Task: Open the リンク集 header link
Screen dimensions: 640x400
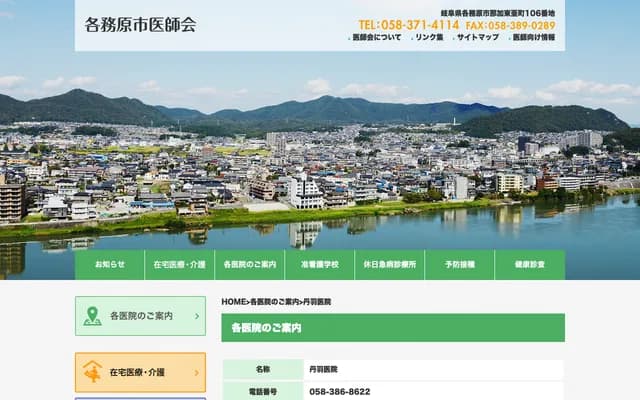Action: point(427,37)
